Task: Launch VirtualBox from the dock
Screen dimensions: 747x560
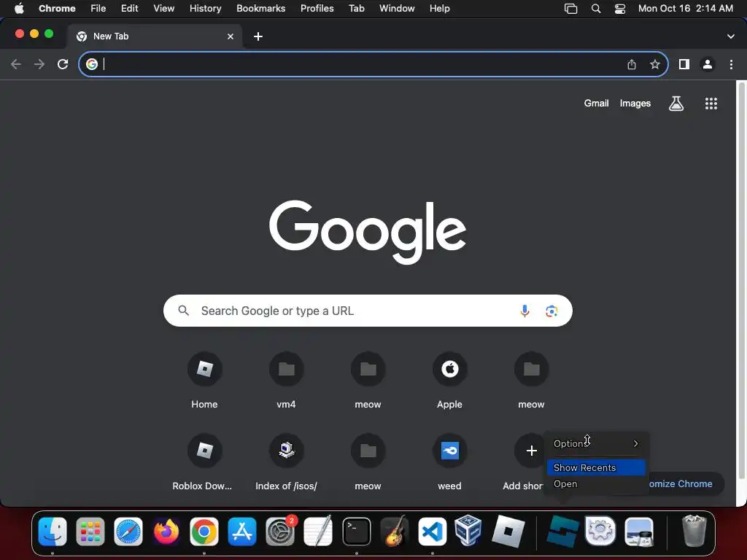Action: [468, 531]
